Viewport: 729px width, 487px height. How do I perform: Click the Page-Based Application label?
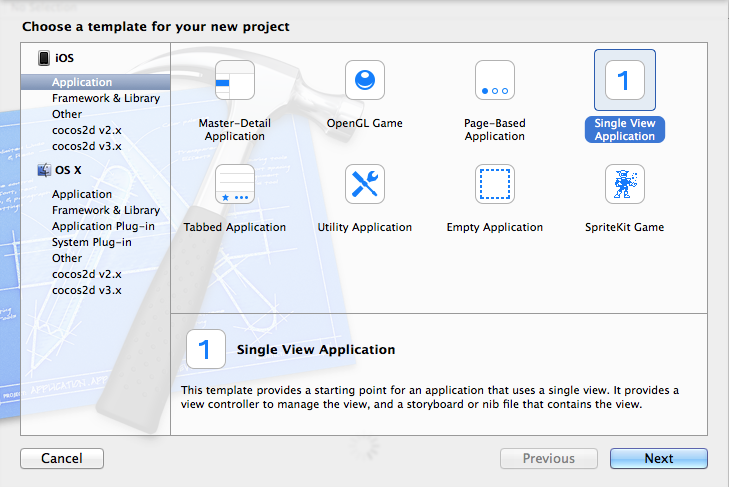click(x=495, y=130)
